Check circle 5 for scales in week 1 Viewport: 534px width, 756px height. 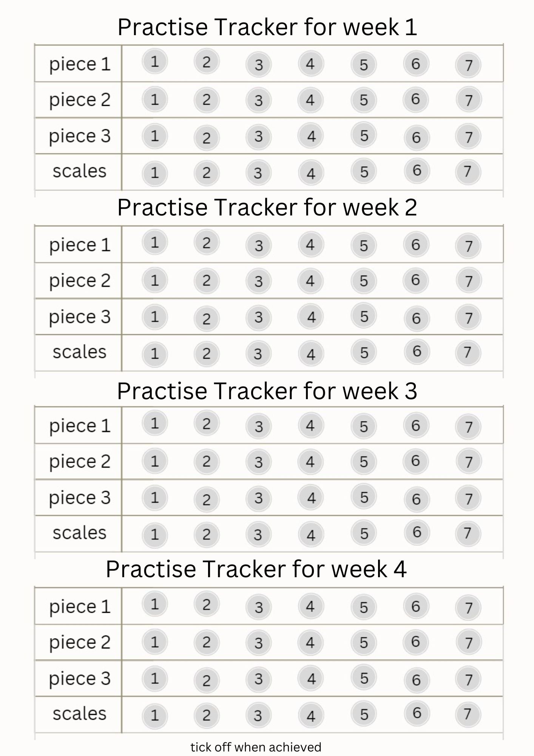(x=364, y=172)
